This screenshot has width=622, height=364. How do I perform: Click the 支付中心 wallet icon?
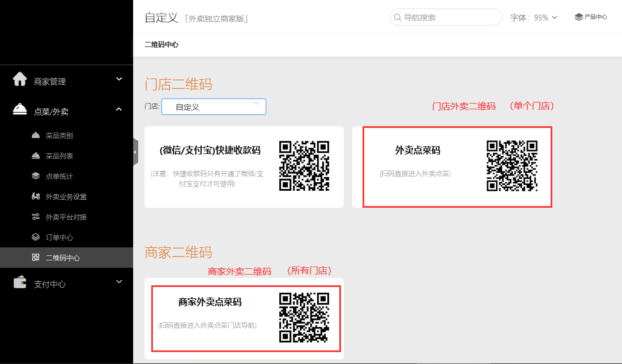click(20, 282)
